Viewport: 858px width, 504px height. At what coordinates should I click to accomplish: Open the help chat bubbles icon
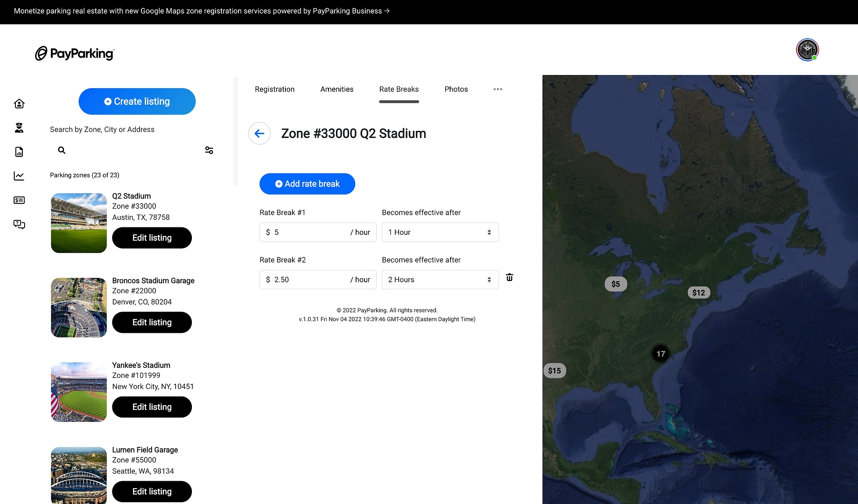[19, 224]
